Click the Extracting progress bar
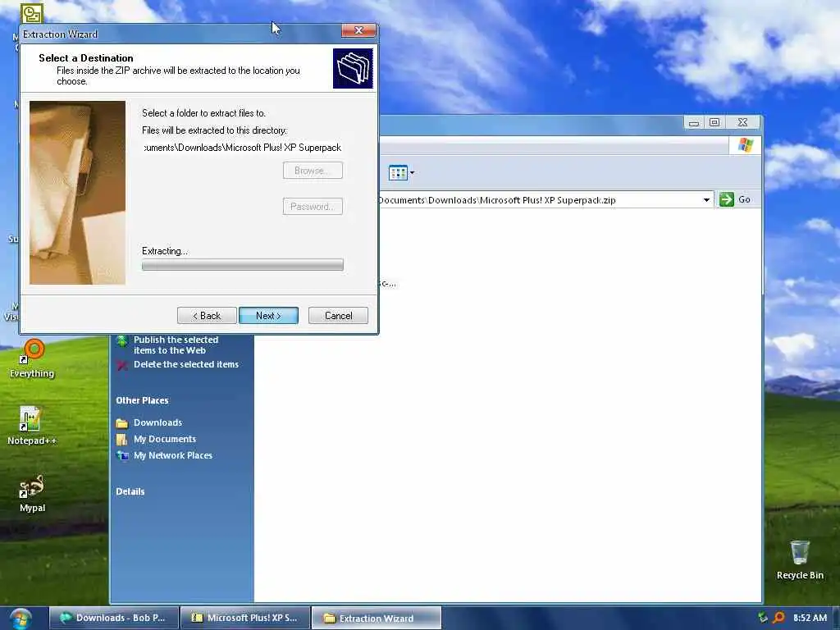This screenshot has width=840, height=630. click(243, 265)
